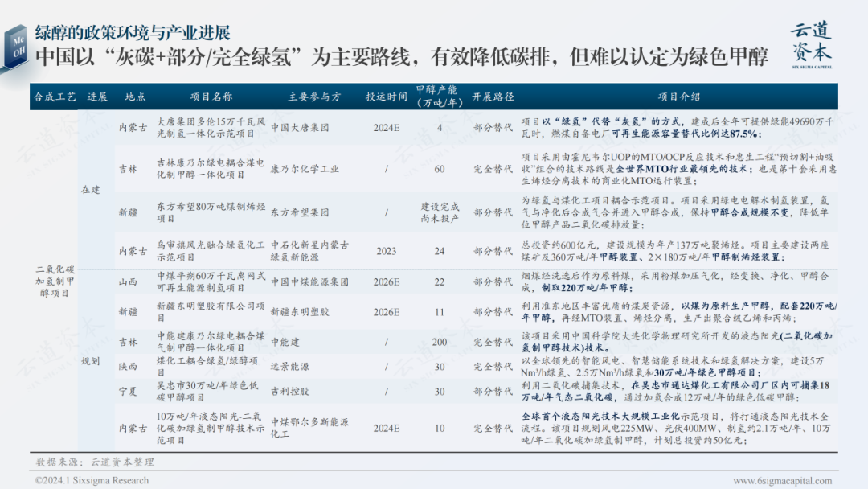Screen dimensions: 868x489
Task: Select project 中能建康乃尔绿电耦合煤气制甲醇一体化项目
Action: coord(211,342)
